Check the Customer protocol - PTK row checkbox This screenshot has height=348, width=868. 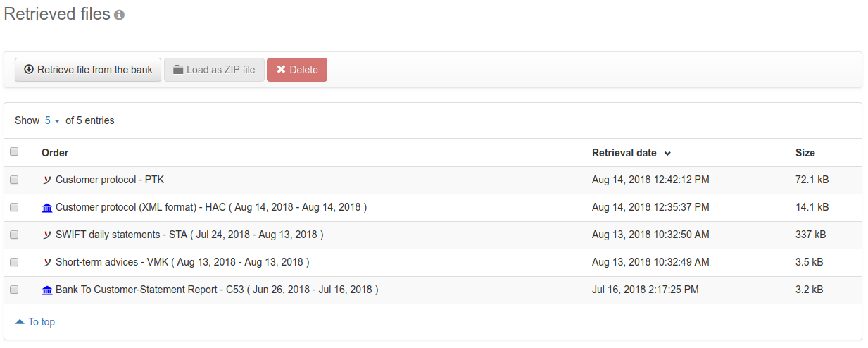pyautogui.click(x=14, y=180)
